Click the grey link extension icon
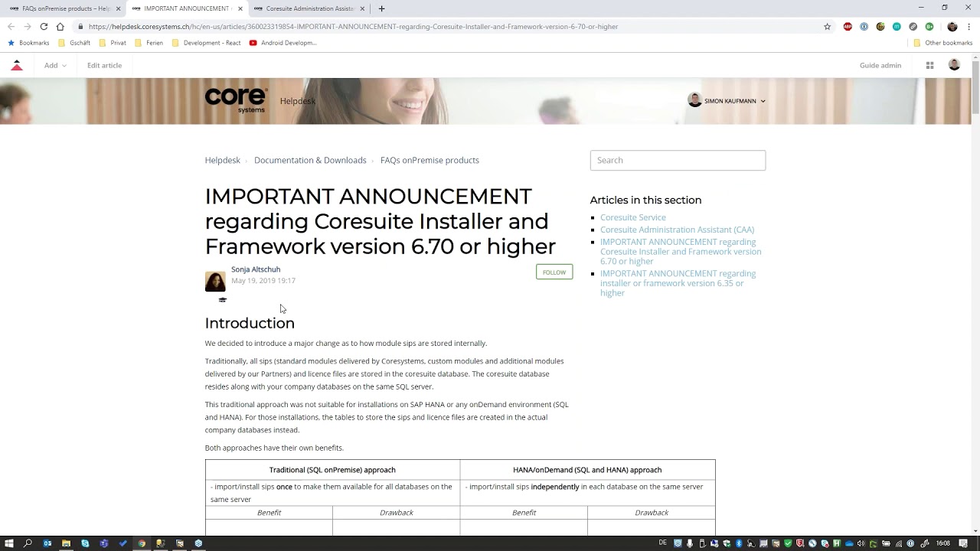This screenshot has height=551, width=980. tap(913, 26)
